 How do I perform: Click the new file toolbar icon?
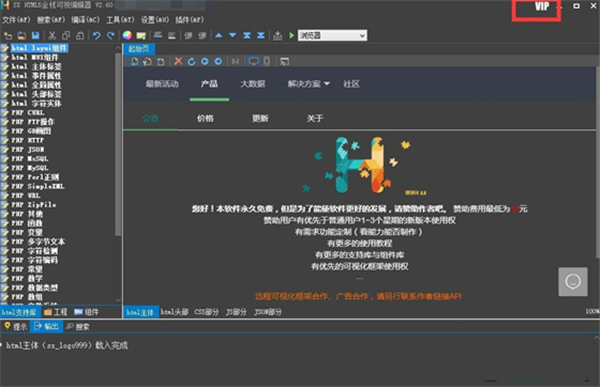(x=8, y=36)
